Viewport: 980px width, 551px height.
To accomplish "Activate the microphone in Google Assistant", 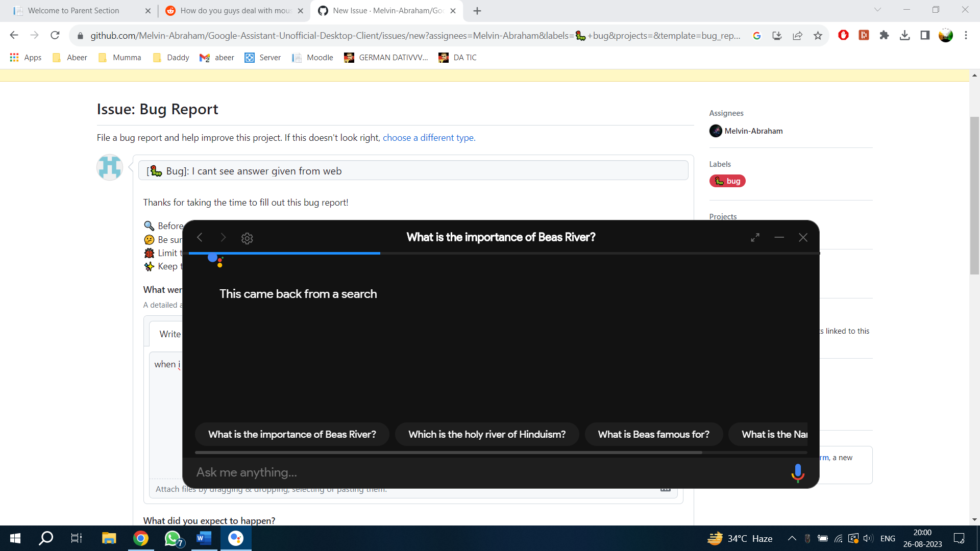I will point(797,472).
